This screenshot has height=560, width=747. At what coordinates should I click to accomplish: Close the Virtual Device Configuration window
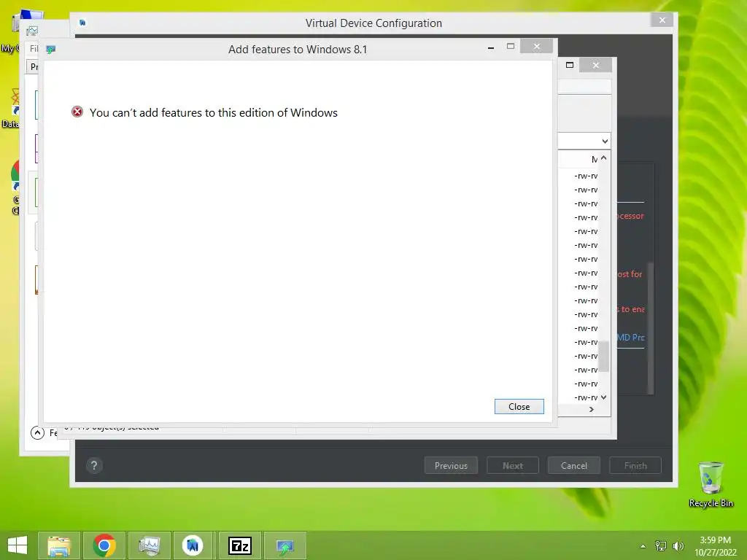click(662, 20)
